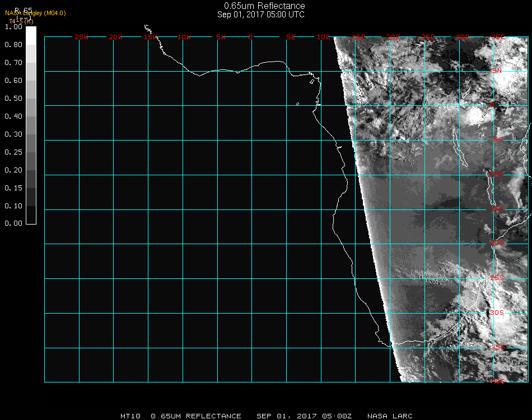Click the 0.30 colorbar value
This screenshot has height=420, width=532.
13,134
